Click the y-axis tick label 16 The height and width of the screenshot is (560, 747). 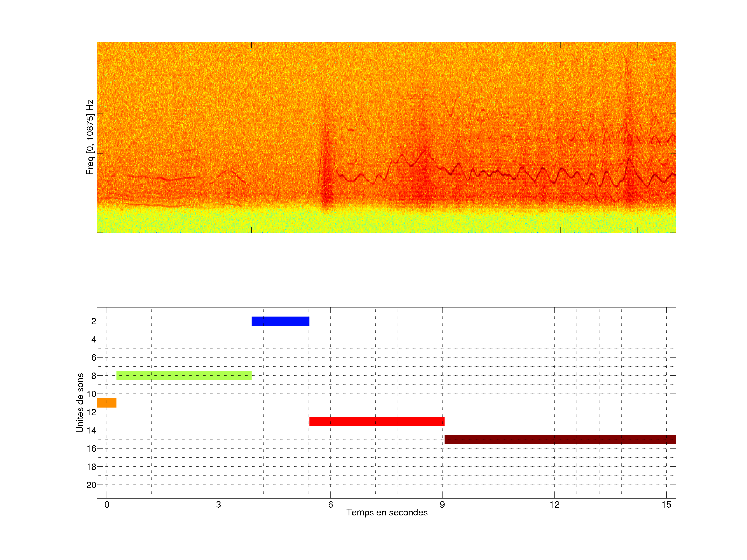click(x=91, y=449)
